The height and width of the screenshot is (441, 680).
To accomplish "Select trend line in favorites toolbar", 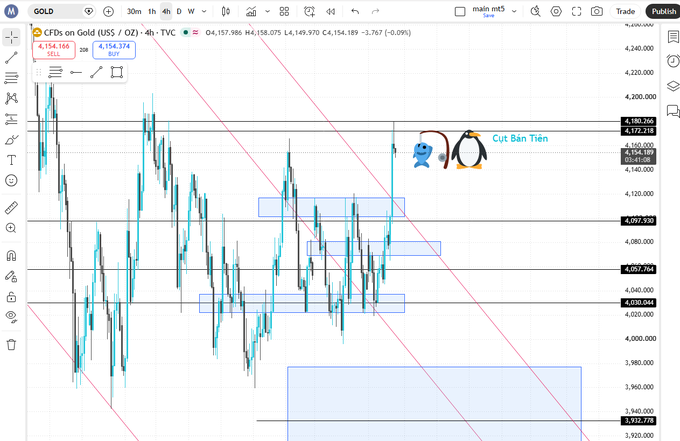I will click(96, 72).
